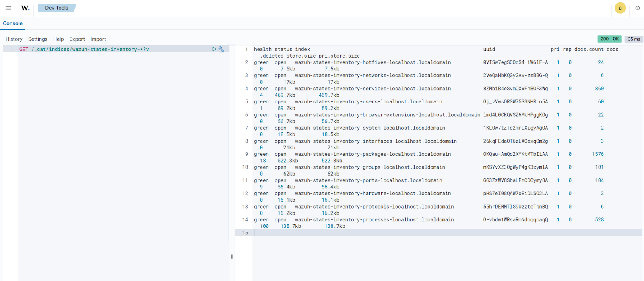644x281 pixels.
Task: Click output line number 14
Action: point(245,220)
